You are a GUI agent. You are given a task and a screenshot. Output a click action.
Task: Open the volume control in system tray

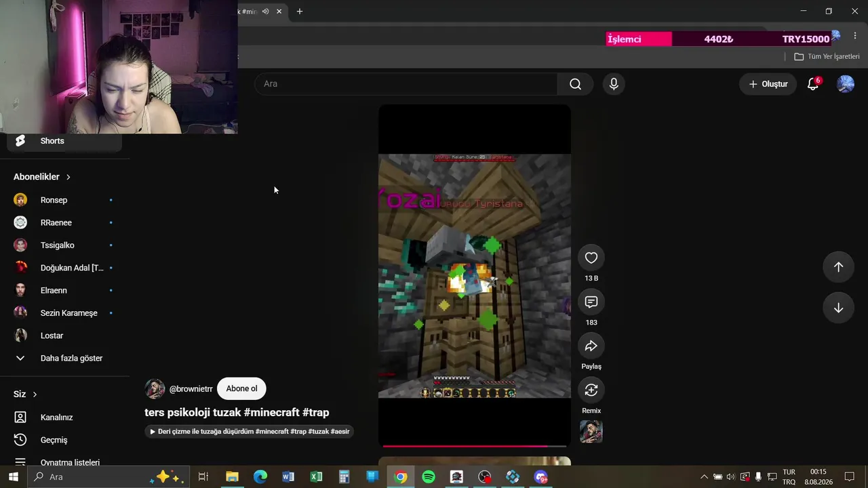[x=731, y=477]
